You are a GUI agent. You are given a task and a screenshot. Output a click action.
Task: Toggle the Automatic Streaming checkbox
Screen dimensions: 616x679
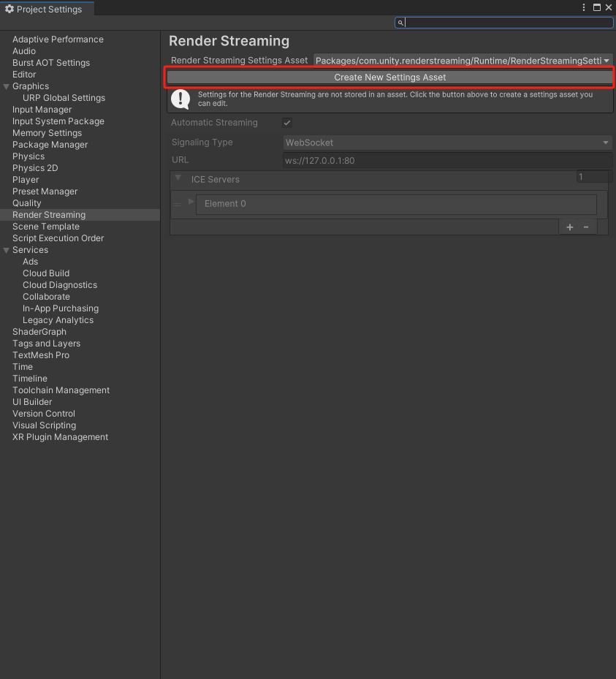(x=287, y=123)
